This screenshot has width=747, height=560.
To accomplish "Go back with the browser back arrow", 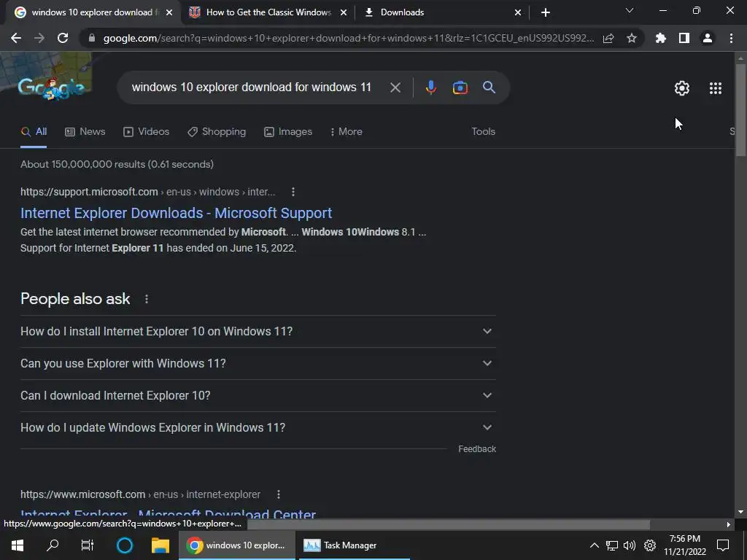I will 16,38.
